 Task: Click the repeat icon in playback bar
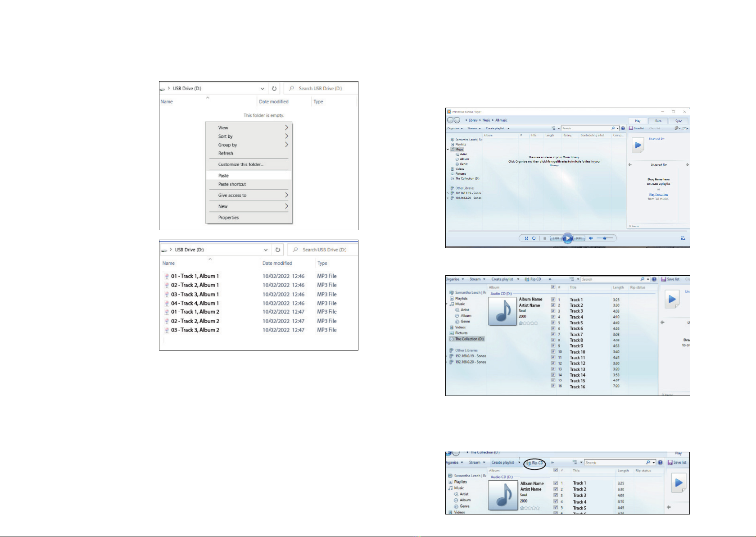tap(534, 238)
